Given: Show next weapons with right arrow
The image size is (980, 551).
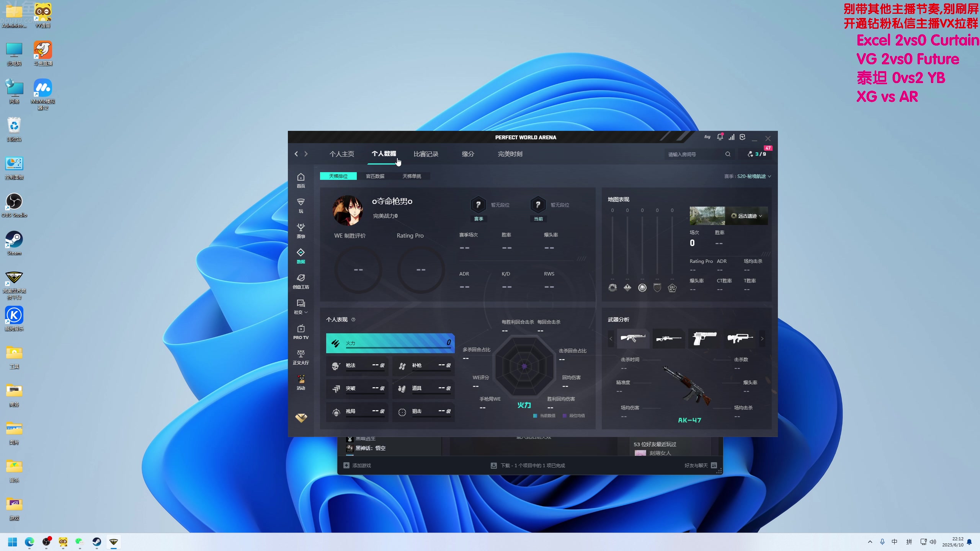Looking at the screenshot, I should [762, 339].
